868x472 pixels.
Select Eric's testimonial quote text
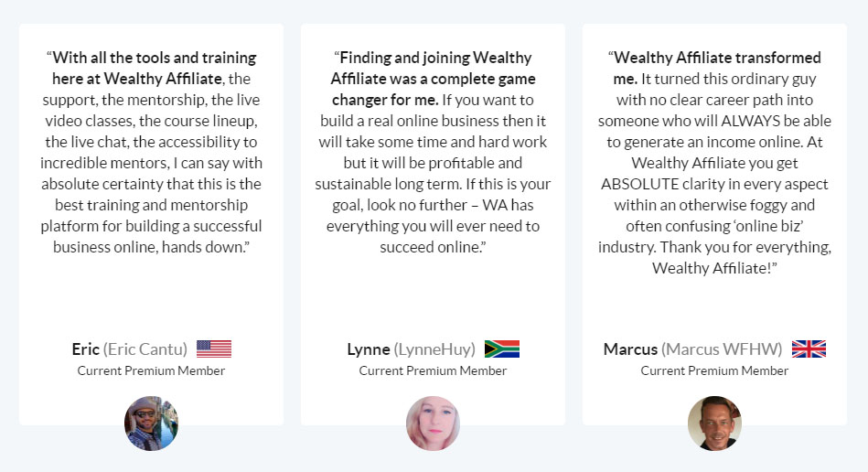point(151,152)
